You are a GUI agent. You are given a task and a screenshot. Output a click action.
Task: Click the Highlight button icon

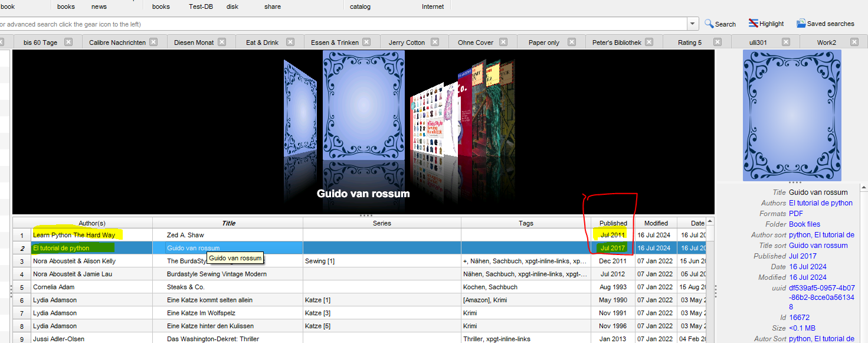click(754, 24)
